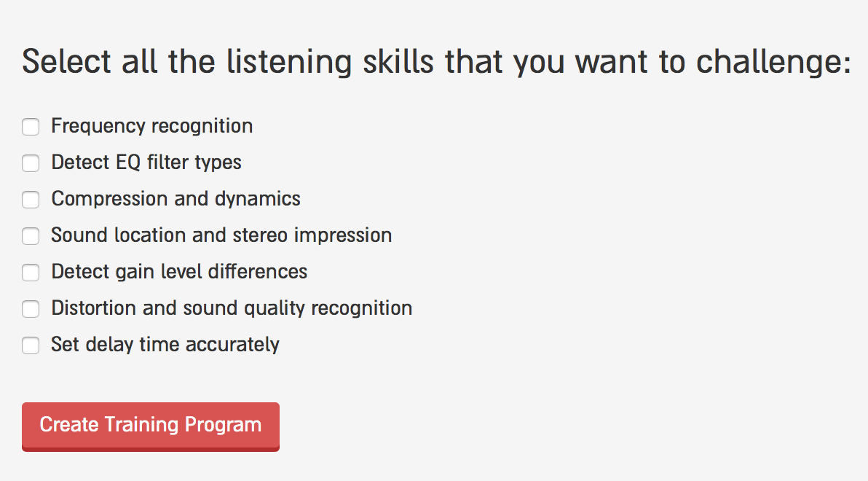The width and height of the screenshot is (868, 481).
Task: Click the Create Training Program button
Action: (x=151, y=426)
